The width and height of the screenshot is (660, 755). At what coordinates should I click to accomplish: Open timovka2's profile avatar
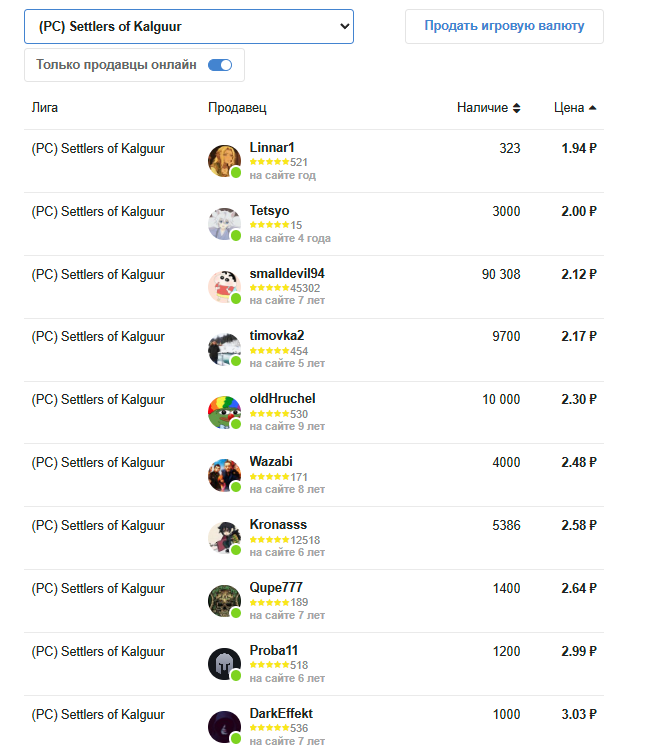click(x=224, y=350)
